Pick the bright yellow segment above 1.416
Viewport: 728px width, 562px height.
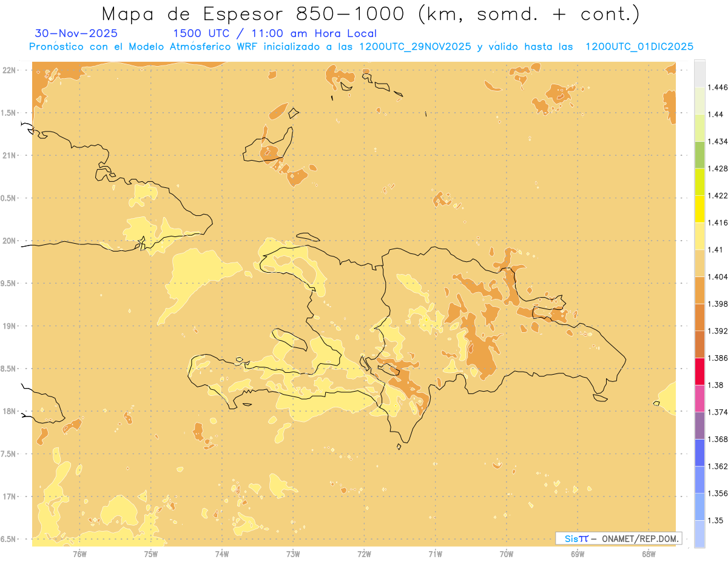tap(699, 209)
